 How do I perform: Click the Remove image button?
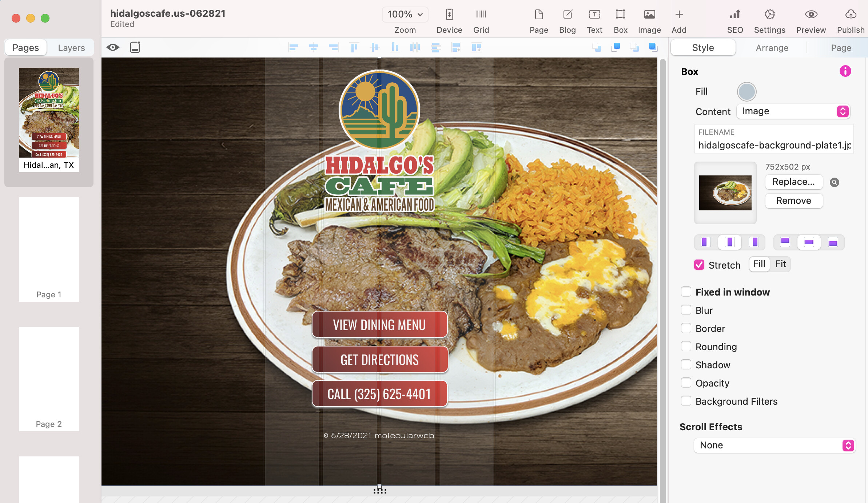[794, 201]
